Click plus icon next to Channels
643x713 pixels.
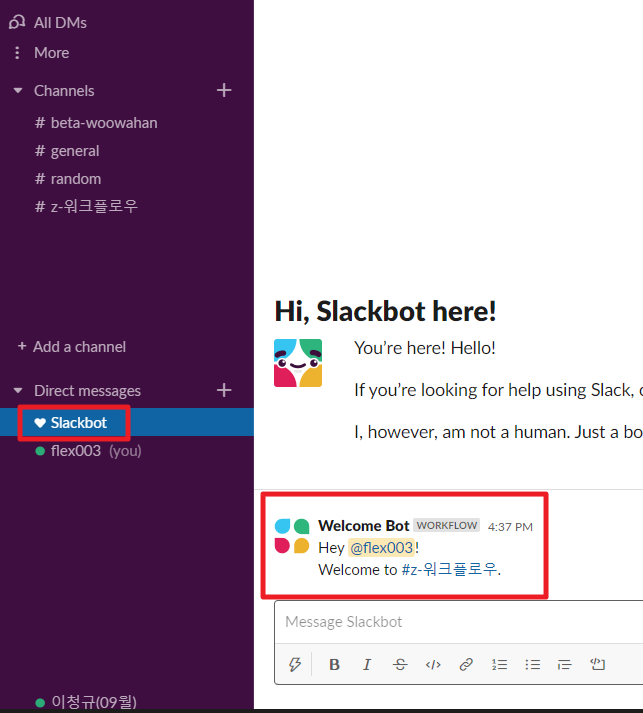tap(224, 90)
